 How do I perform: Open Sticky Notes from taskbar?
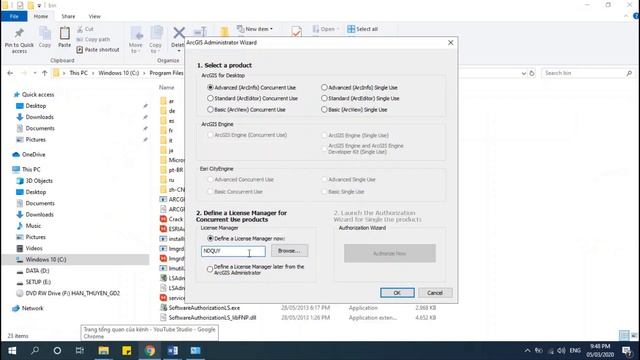(127, 351)
